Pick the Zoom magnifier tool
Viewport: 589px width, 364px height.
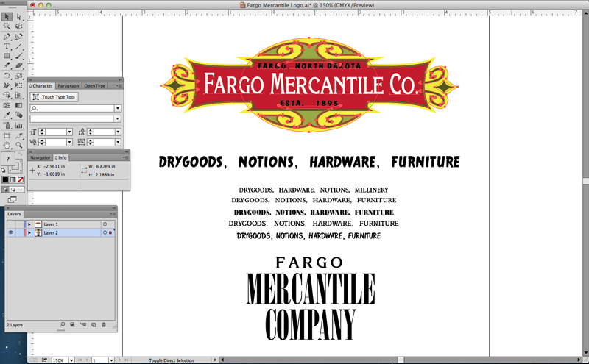click(x=19, y=146)
